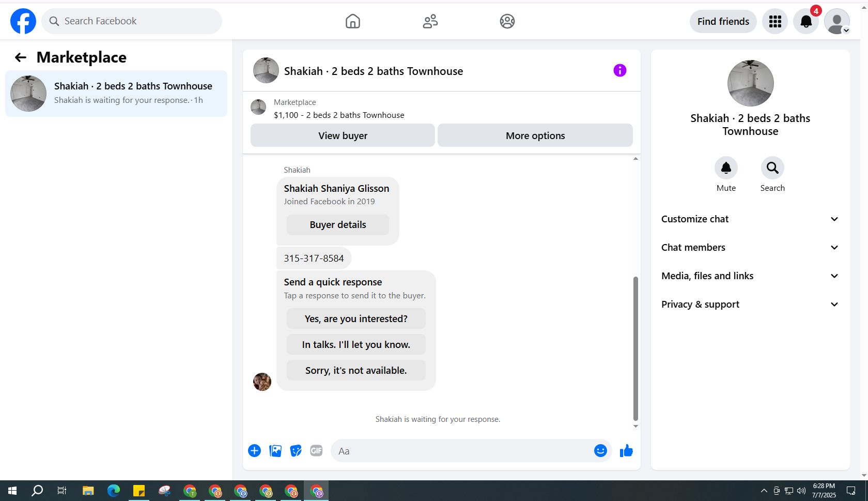Click the '$1,100 - 2 beds 2 baths Townhouse' text
The height and width of the screenshot is (501, 868).
click(x=339, y=115)
